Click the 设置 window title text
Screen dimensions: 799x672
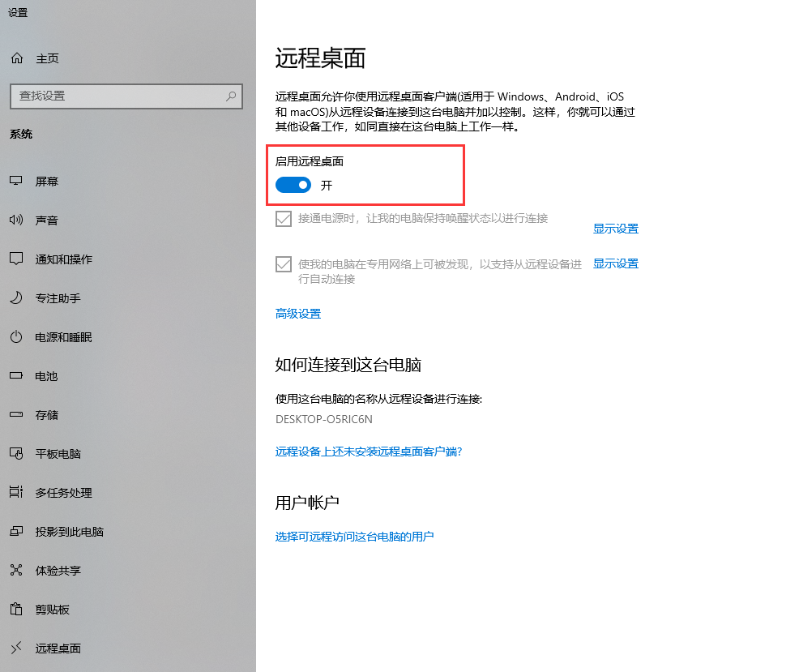tap(18, 12)
